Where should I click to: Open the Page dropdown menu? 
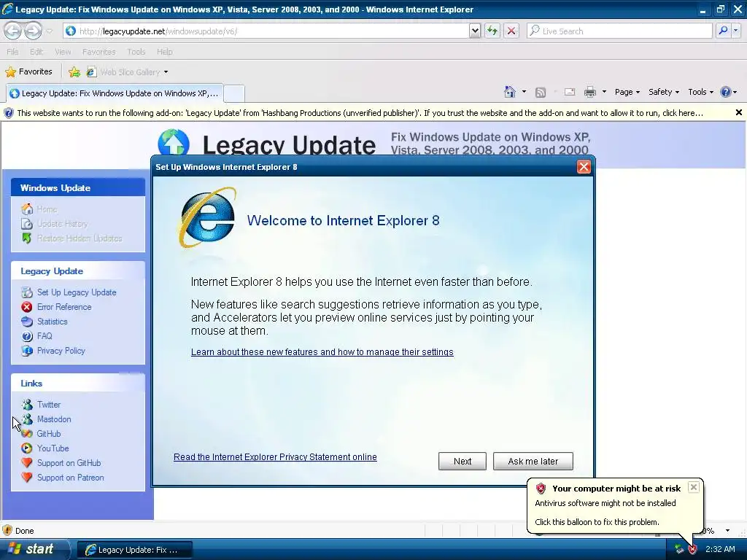point(627,92)
